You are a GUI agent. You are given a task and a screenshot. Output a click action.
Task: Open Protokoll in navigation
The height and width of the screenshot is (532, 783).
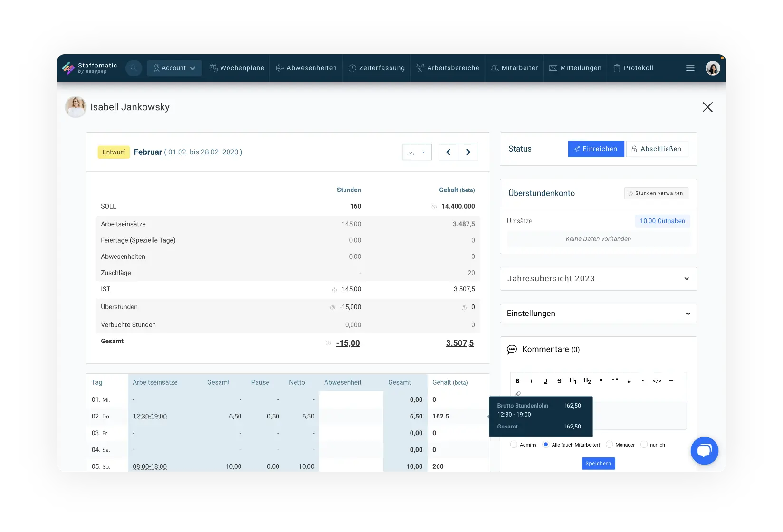[x=634, y=68]
